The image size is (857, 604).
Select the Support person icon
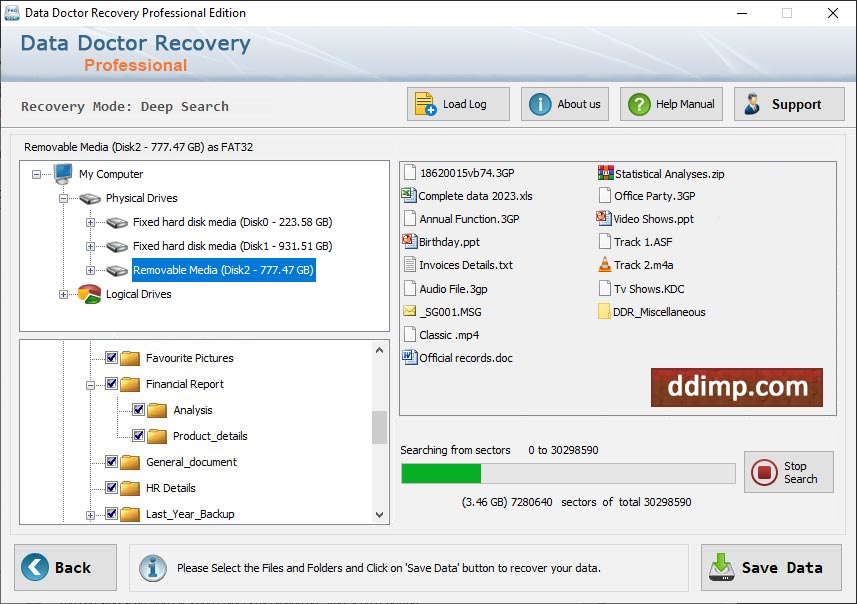pyautogui.click(x=753, y=103)
